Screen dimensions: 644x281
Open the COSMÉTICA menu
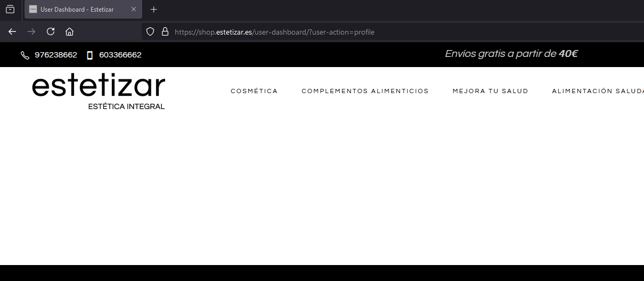pos(254,91)
